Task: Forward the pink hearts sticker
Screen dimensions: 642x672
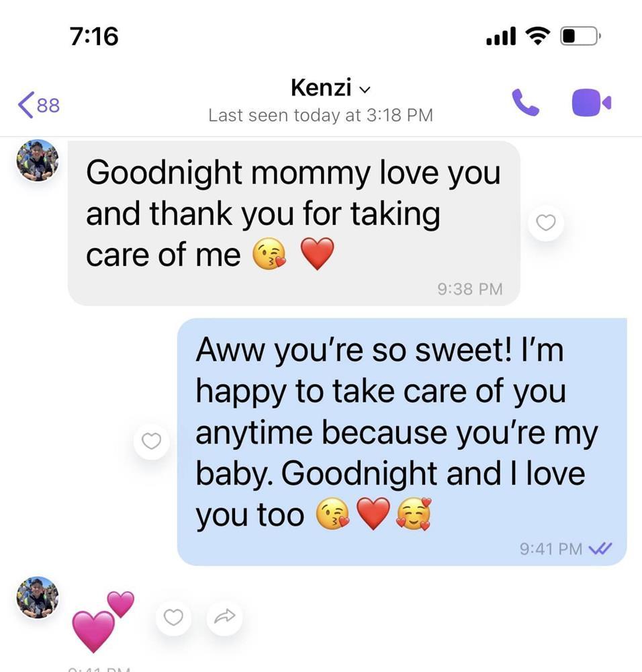Action: pyautogui.click(x=224, y=617)
